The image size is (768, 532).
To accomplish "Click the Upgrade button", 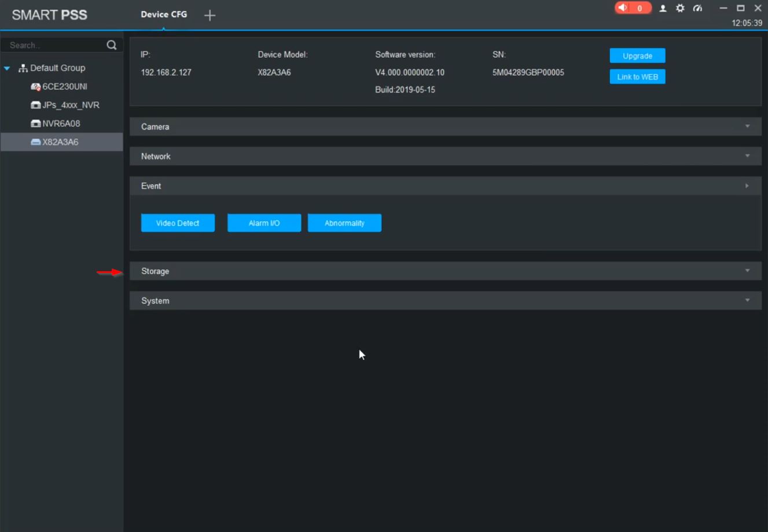I will tap(637, 56).
